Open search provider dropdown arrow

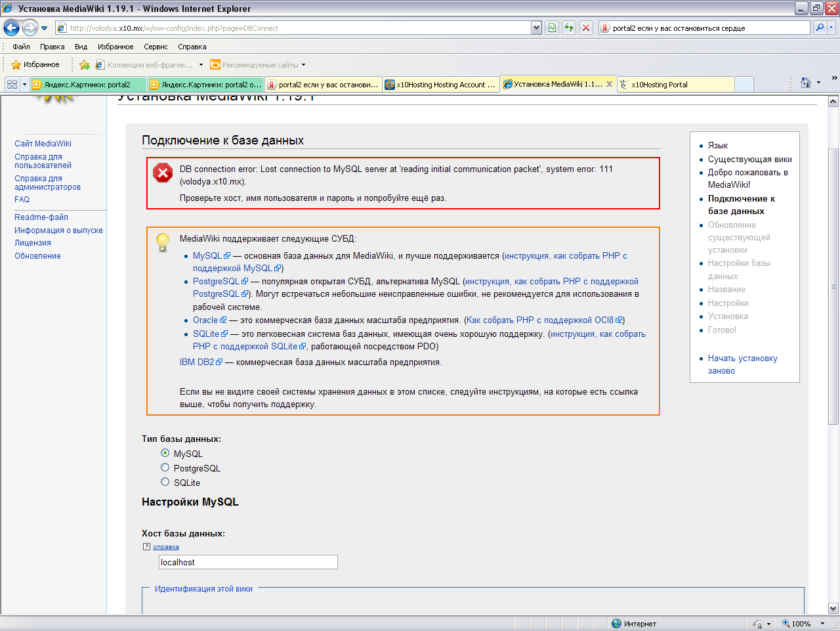(x=831, y=28)
